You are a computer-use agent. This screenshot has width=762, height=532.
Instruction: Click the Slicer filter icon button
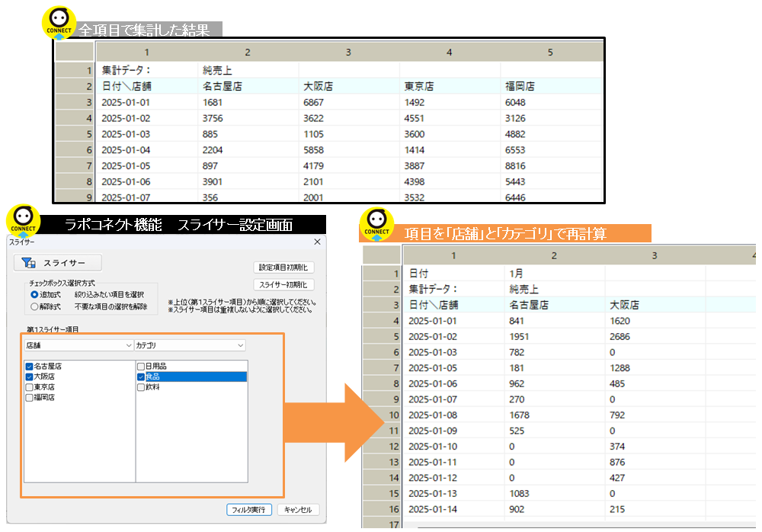57,263
